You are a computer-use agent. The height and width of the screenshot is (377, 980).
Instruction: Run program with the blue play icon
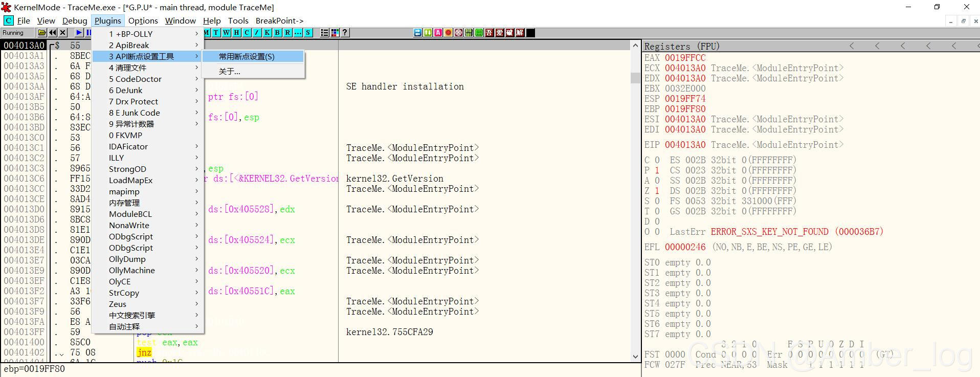pos(79,32)
